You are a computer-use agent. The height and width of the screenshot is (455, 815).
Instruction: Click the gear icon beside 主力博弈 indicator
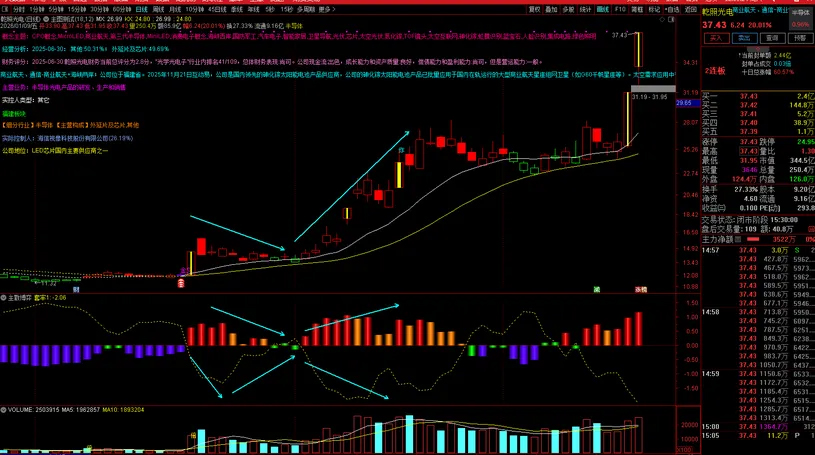tap(4, 298)
